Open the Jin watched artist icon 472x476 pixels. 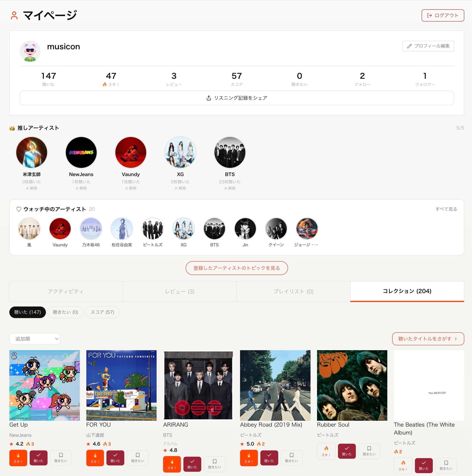coord(245,229)
